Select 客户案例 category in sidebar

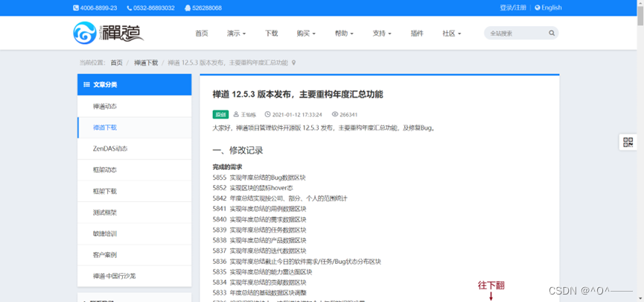coord(134,255)
